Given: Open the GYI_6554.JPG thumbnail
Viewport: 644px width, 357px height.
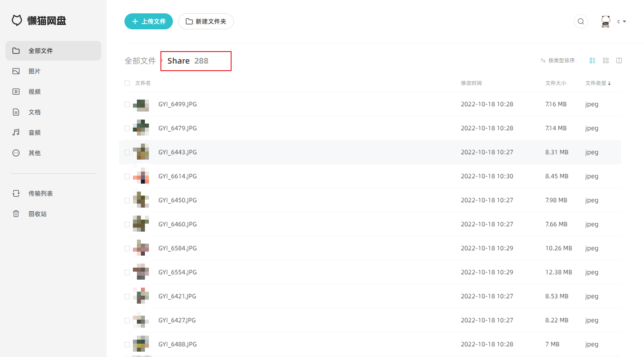Looking at the screenshot, I should point(141,272).
